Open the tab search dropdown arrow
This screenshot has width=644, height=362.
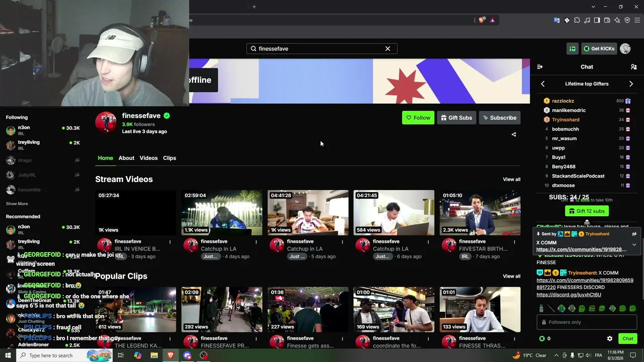pos(594,7)
